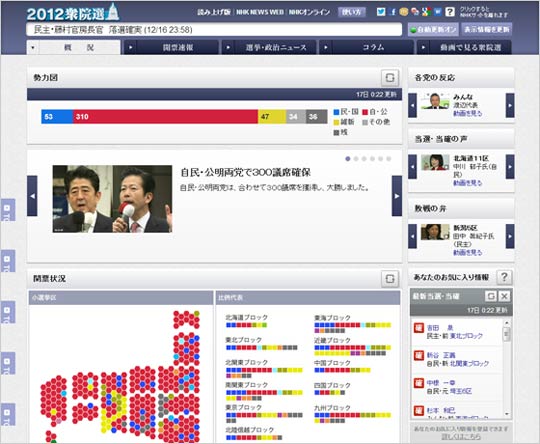Select the third slideshow dot
The height and width of the screenshot is (444, 540).
pos(364,159)
